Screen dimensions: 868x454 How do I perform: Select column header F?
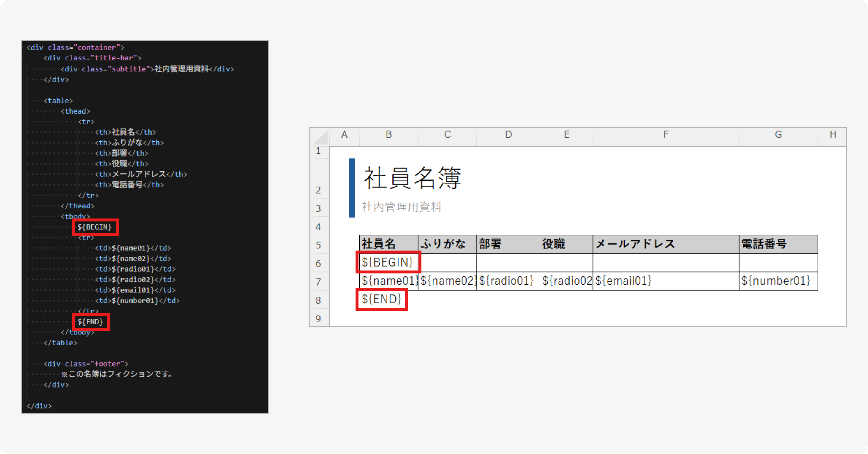click(x=665, y=134)
